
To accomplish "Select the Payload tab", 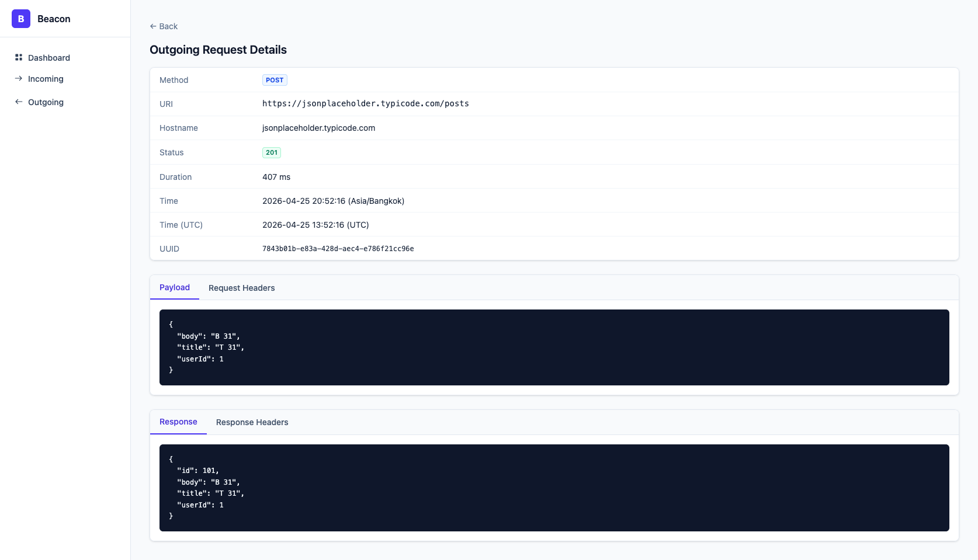I will (x=175, y=287).
